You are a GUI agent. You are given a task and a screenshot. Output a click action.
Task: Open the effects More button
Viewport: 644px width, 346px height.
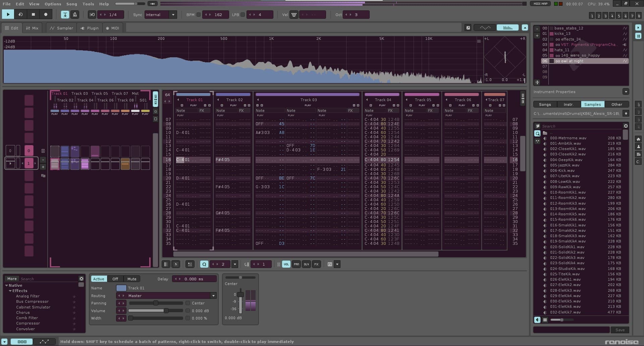click(x=12, y=279)
